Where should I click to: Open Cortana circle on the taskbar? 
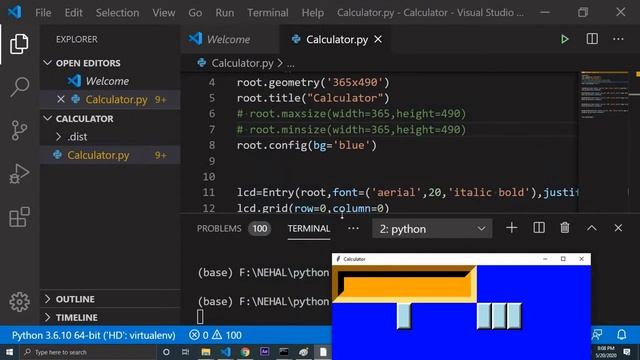166,352
